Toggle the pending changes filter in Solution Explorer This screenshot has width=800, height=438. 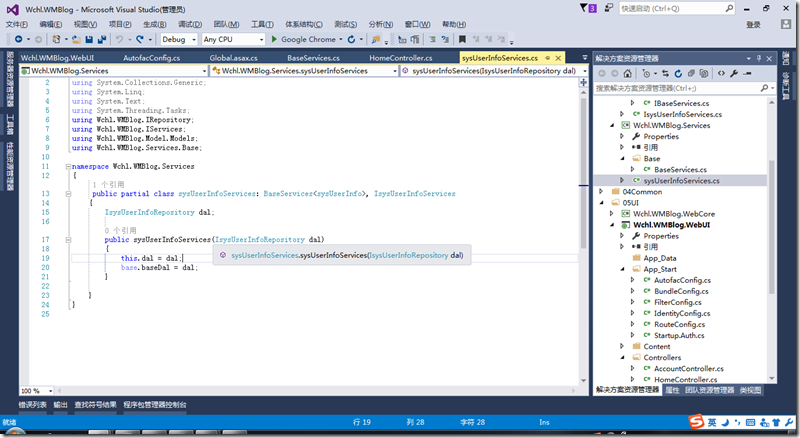point(646,74)
